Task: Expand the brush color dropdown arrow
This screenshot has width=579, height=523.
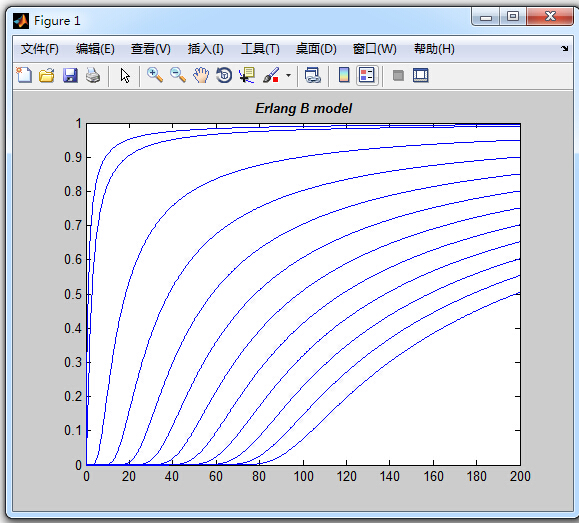Action: click(288, 75)
